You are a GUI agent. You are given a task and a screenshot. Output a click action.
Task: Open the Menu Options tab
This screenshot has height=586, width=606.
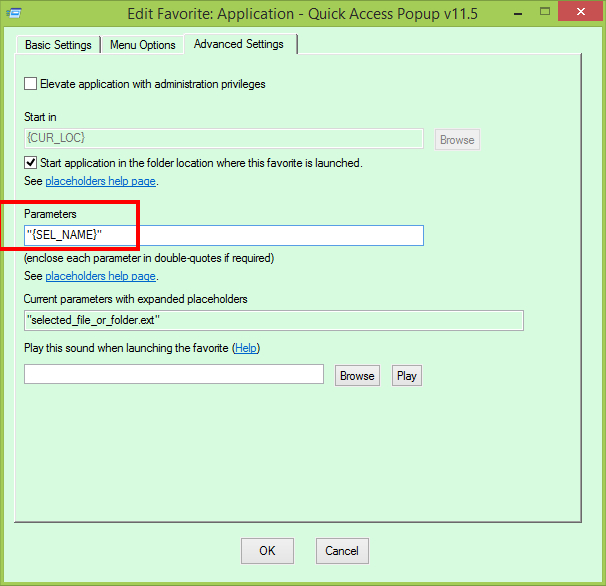click(x=143, y=45)
